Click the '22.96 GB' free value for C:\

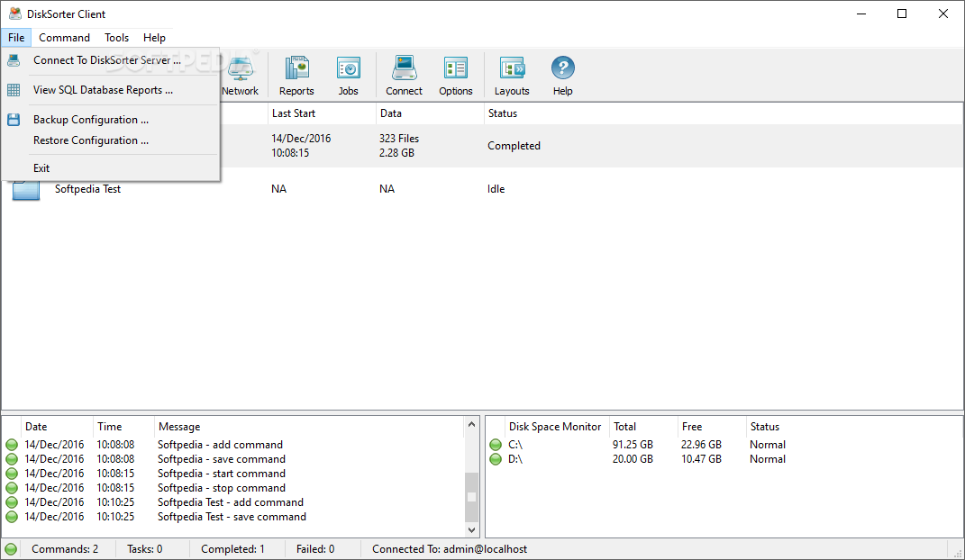[701, 445]
